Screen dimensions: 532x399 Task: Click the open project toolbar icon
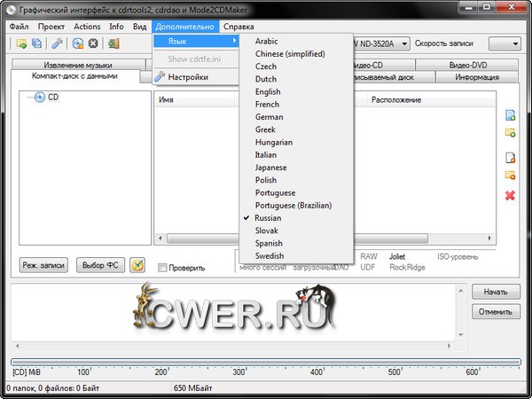pyautogui.click(x=20, y=43)
